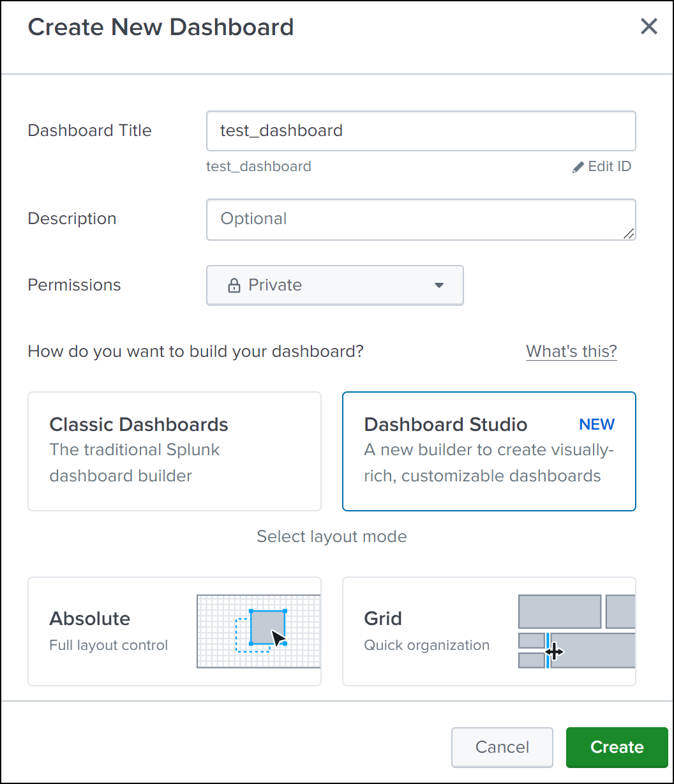Screen dimensions: 674x784
Task: Click the Cancel button
Action: (502, 747)
